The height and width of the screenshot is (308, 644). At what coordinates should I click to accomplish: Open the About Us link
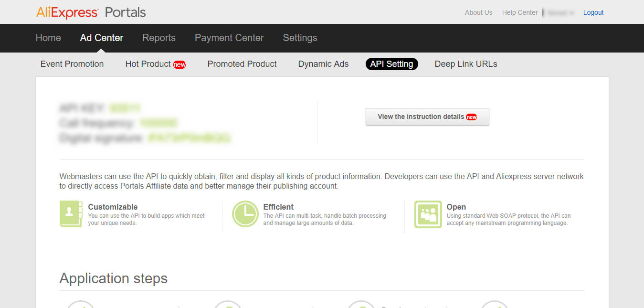coord(478,12)
